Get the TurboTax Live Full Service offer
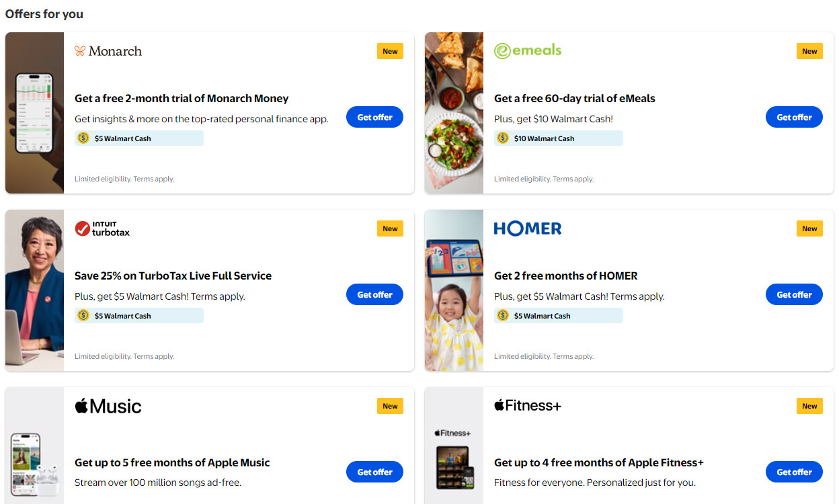Image resolution: width=839 pixels, height=504 pixels. pos(374,294)
